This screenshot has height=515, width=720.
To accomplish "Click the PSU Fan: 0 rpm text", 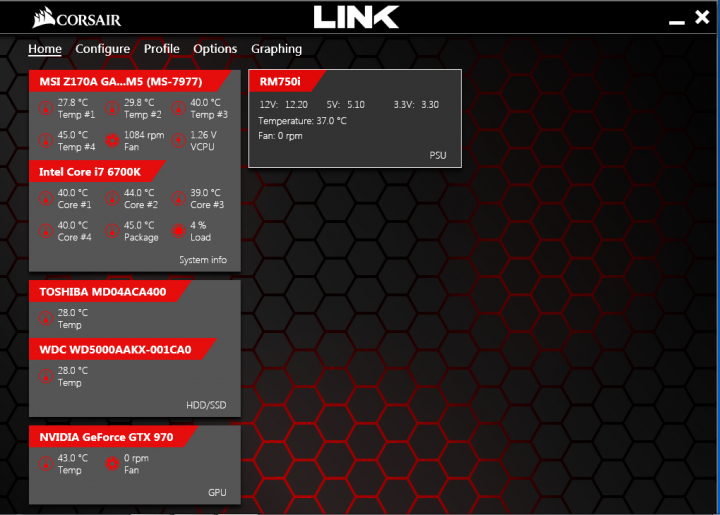I will point(280,136).
